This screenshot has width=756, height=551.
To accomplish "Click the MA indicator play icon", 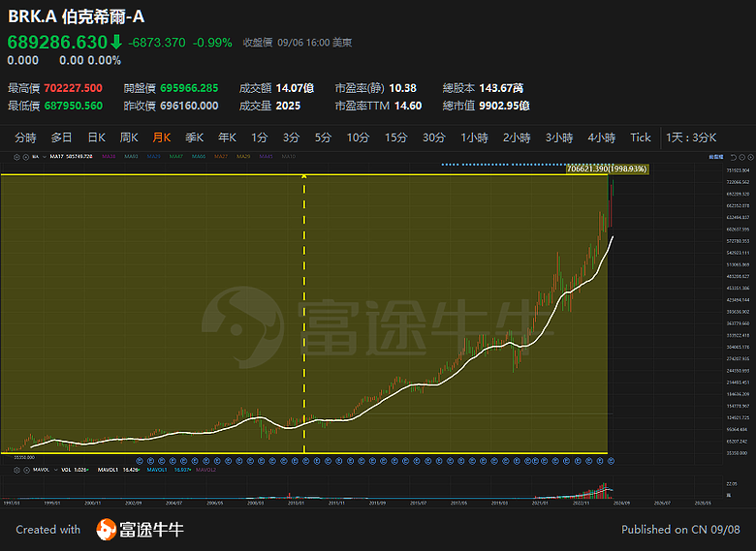I will pos(25,157).
